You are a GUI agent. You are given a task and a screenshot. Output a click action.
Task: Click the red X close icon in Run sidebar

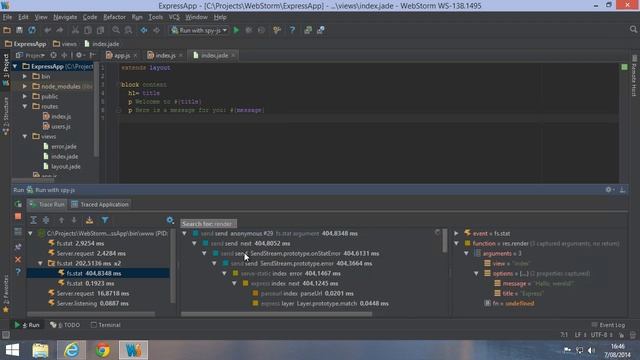[x=18, y=260]
